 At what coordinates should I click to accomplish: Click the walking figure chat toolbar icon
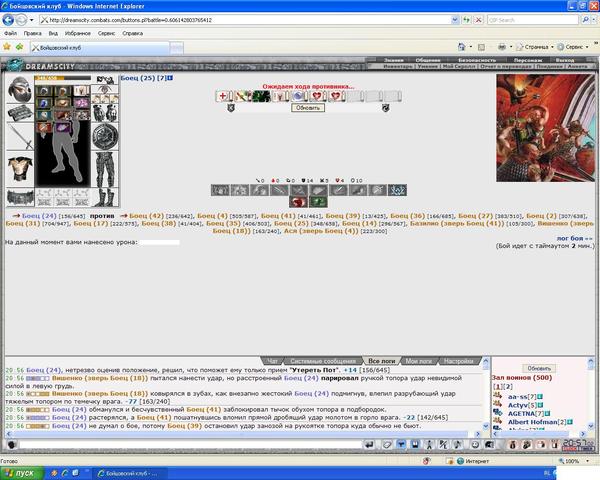pyautogui.click(x=429, y=444)
